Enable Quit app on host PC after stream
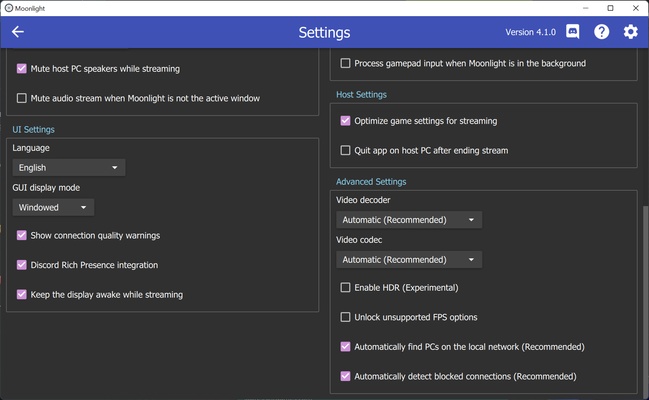Screen dimensions: 649x400 [x=346, y=150]
